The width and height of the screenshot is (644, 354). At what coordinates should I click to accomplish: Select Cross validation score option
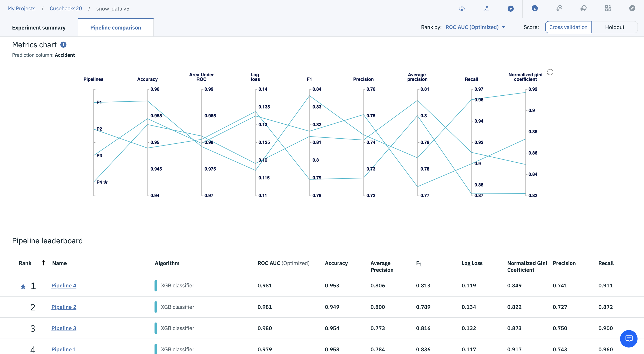(568, 27)
